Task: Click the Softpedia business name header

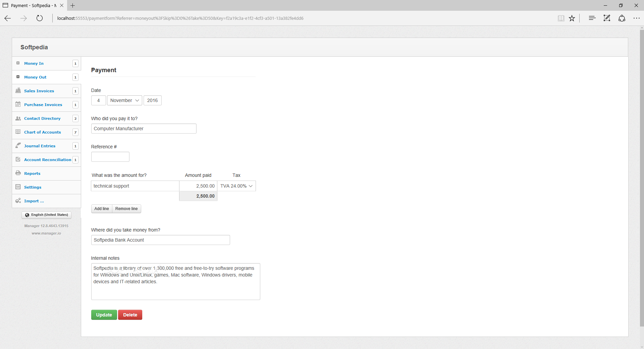Action: 34,47
